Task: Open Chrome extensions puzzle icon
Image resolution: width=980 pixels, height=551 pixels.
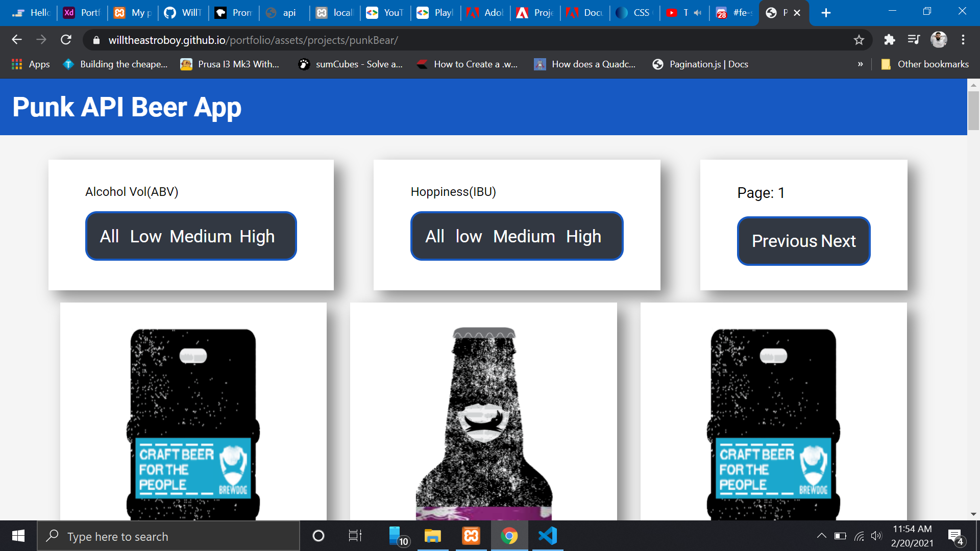Action: tap(889, 40)
